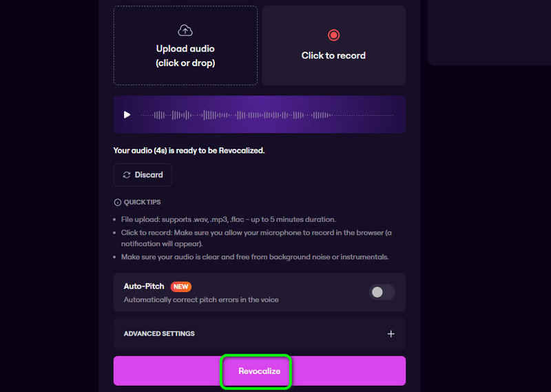Click the NEW badge next to Auto-Pitch
551x392 pixels.
pyautogui.click(x=180, y=287)
